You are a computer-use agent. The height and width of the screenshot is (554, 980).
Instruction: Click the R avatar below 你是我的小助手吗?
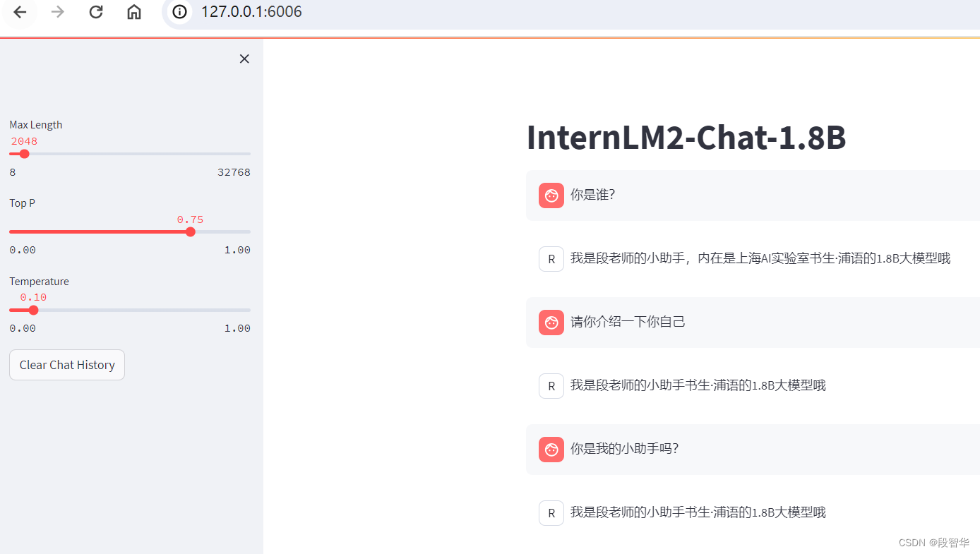[551, 513]
